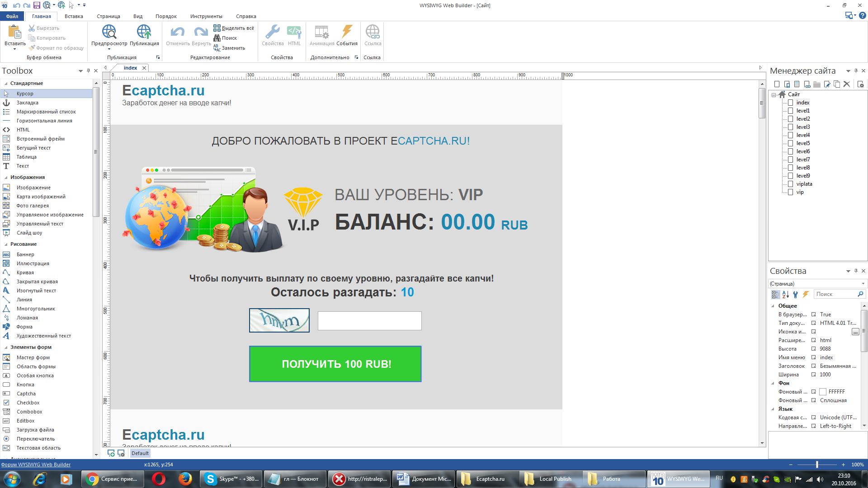Switch to the Страница ribbon tab
The height and width of the screenshot is (488, 868).
click(108, 16)
